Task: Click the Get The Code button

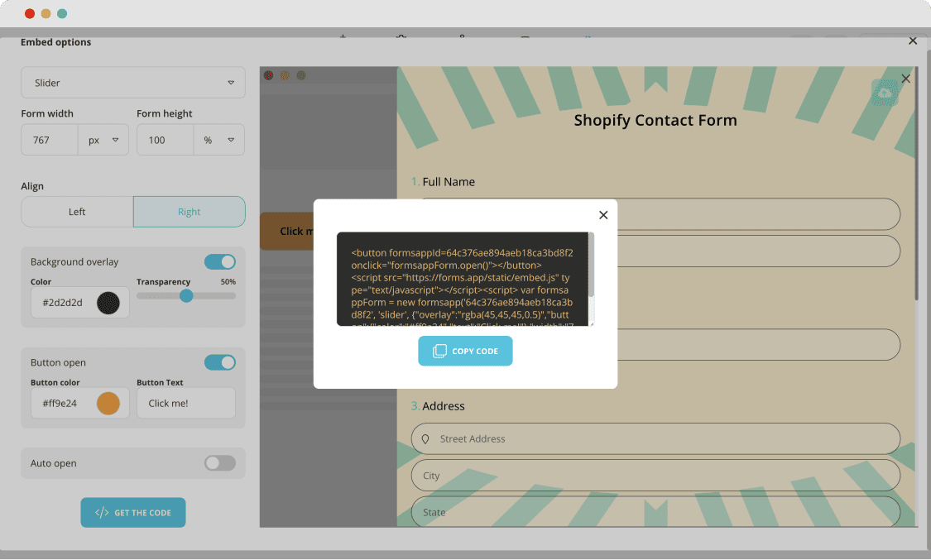Action: tap(133, 513)
